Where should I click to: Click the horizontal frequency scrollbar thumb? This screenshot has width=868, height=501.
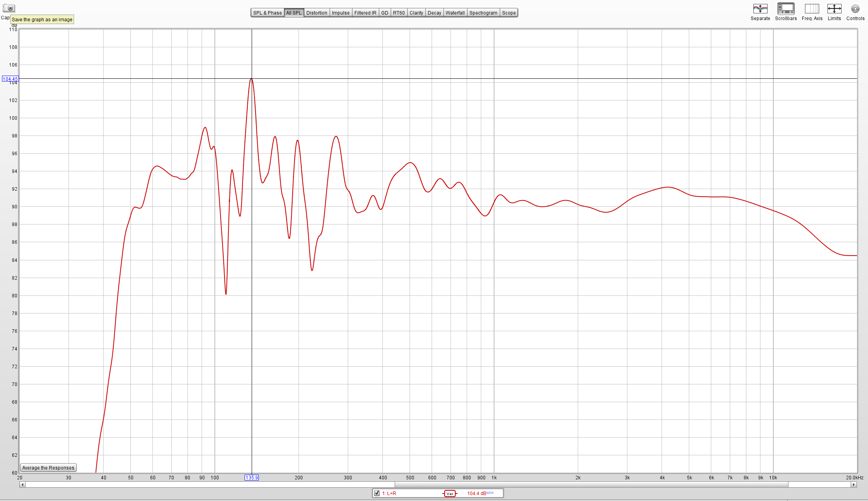click(592, 484)
